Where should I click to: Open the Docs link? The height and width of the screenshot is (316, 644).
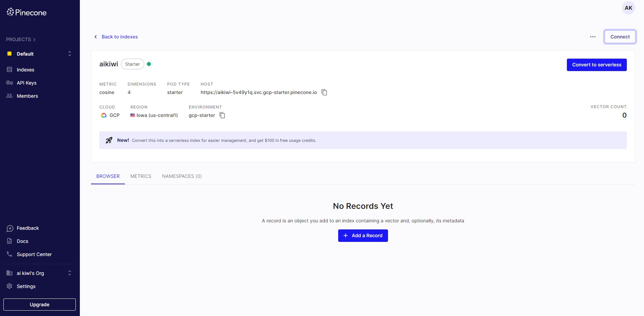[23, 241]
